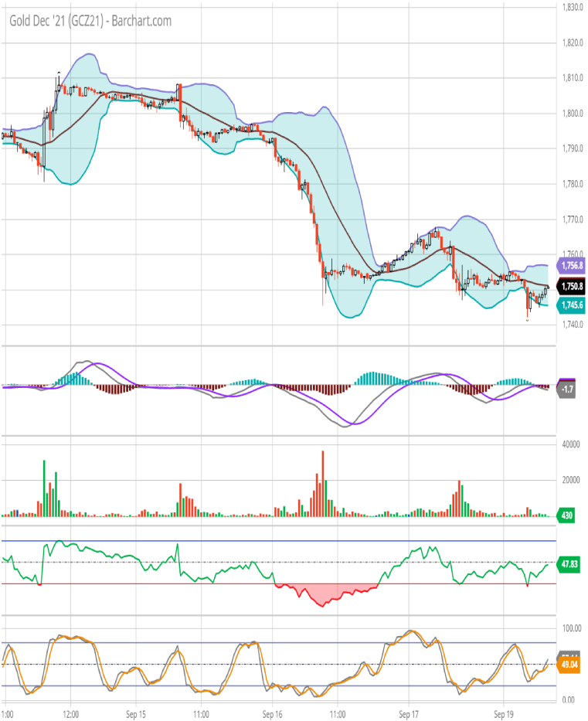Select the black last price badge 1,750.8

[571, 287]
